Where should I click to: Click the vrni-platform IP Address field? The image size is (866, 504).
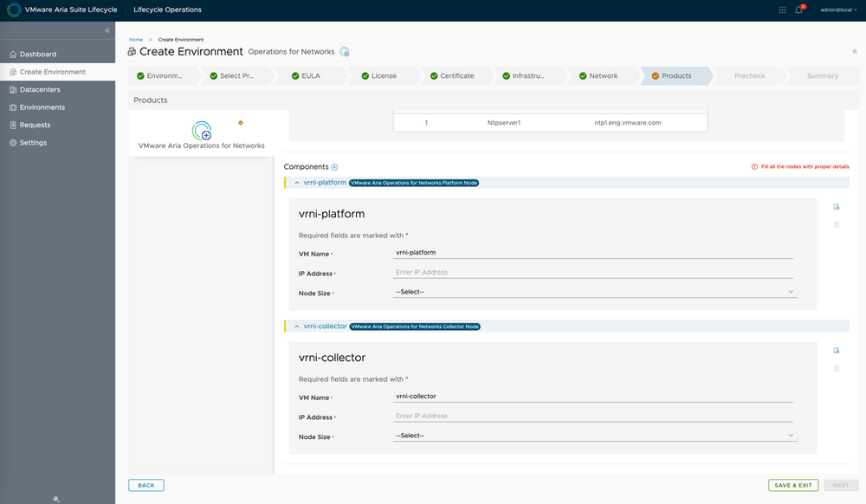(x=593, y=272)
